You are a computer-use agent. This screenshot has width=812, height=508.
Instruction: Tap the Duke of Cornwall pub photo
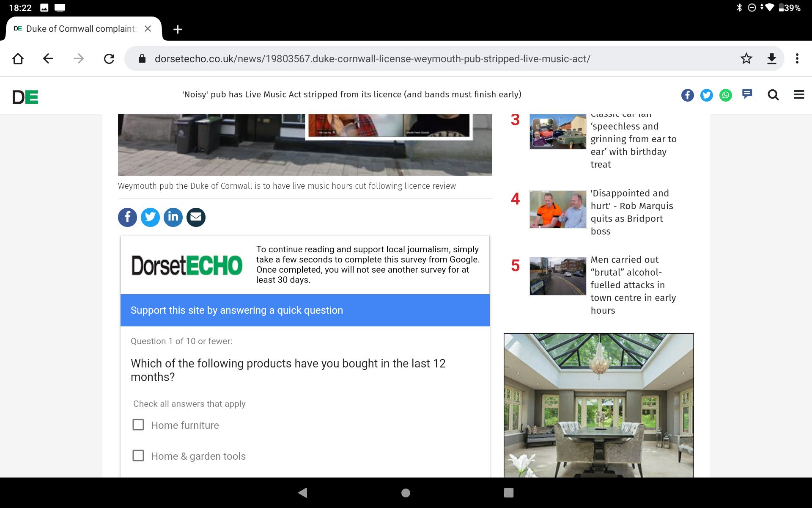click(305, 145)
